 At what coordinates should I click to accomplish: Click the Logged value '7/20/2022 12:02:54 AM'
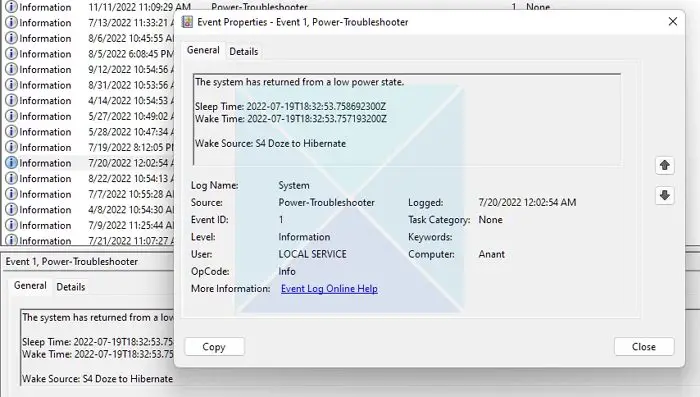point(527,202)
